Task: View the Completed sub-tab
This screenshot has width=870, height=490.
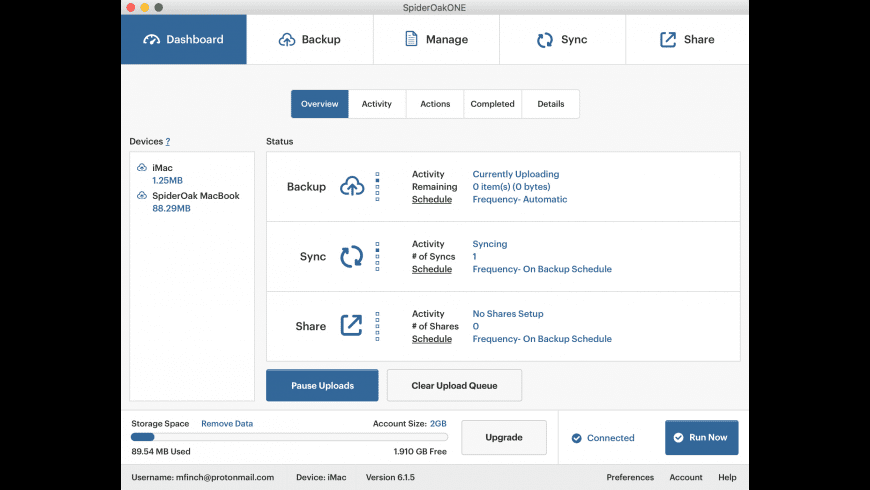Action: click(x=493, y=104)
